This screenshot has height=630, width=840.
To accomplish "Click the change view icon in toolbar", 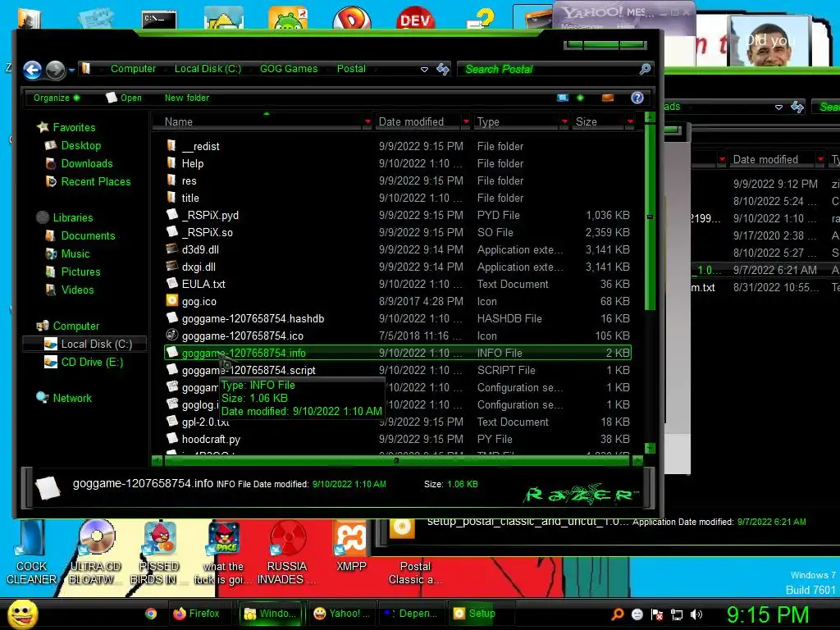I will point(563,98).
